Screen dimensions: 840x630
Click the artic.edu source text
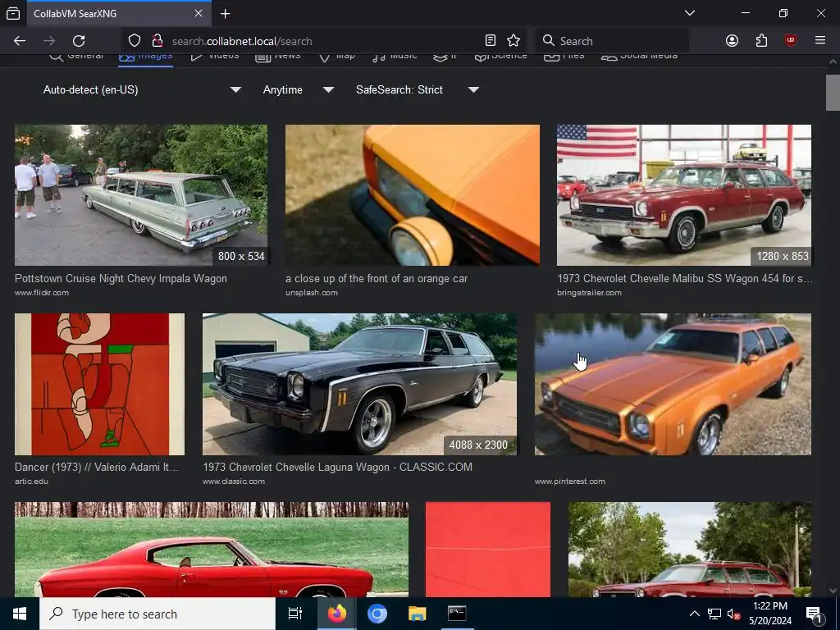click(x=32, y=481)
